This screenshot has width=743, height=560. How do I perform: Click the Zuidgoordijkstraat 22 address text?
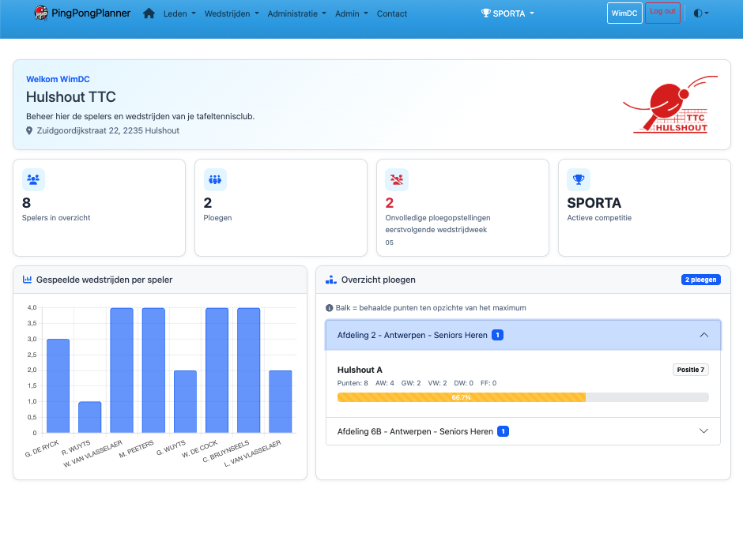[x=108, y=130]
